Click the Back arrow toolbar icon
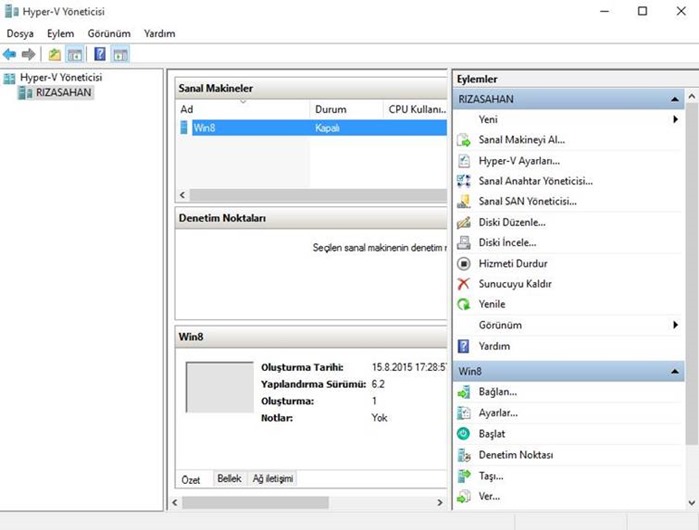This screenshot has width=699, height=530. coord(9,54)
